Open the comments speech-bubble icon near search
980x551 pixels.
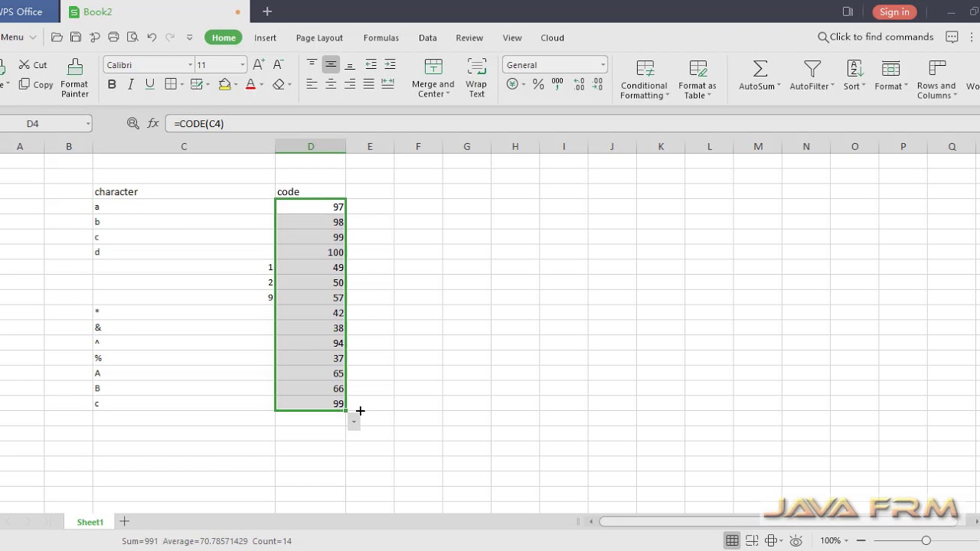(952, 37)
